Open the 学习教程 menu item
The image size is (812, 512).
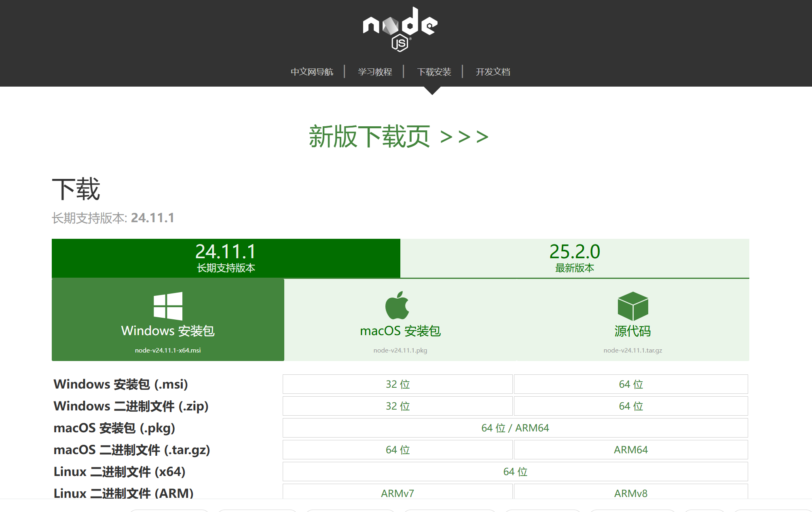click(374, 72)
